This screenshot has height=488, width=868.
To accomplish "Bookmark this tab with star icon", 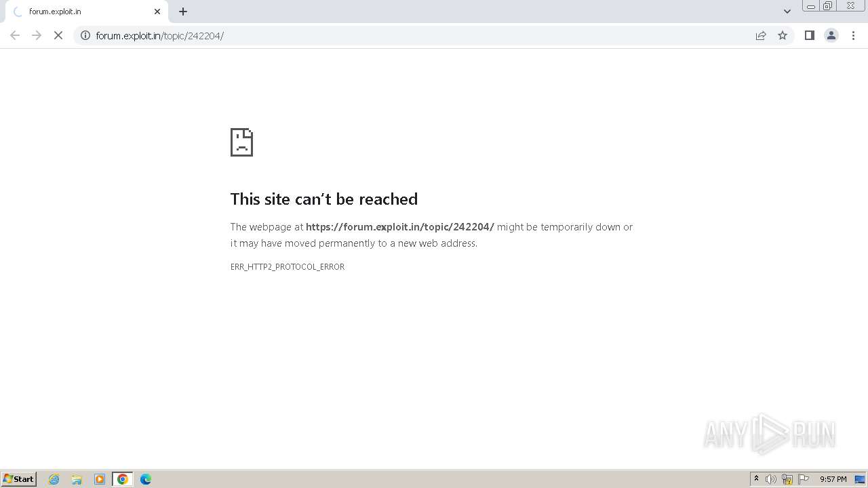I will tap(783, 35).
